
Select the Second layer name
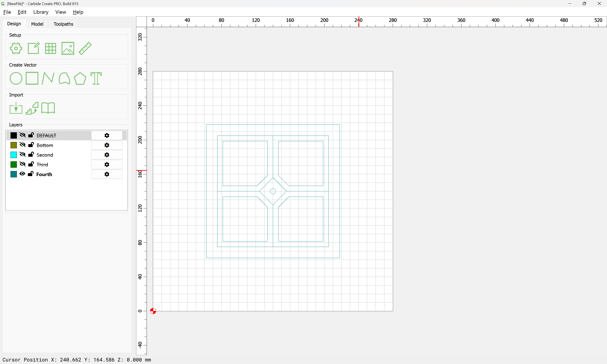click(45, 155)
